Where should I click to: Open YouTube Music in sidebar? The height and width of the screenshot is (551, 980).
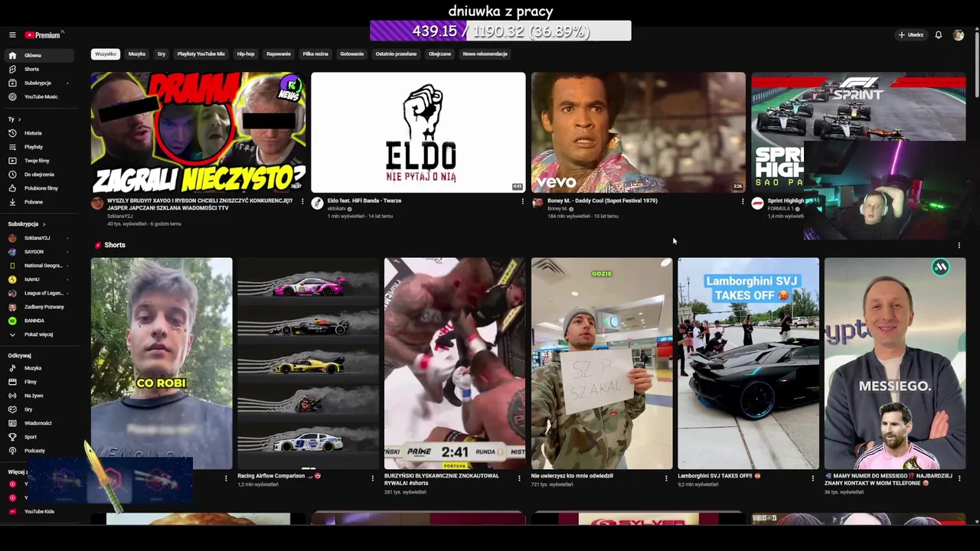point(40,96)
